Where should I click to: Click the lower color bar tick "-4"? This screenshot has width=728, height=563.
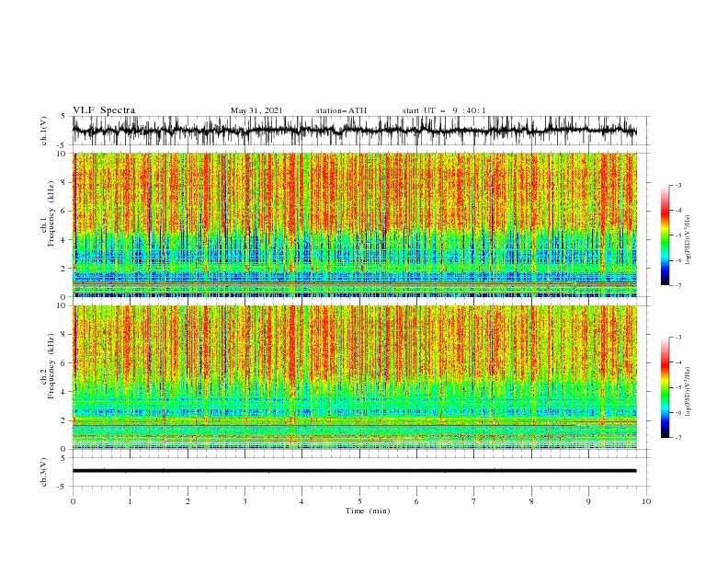pos(678,362)
